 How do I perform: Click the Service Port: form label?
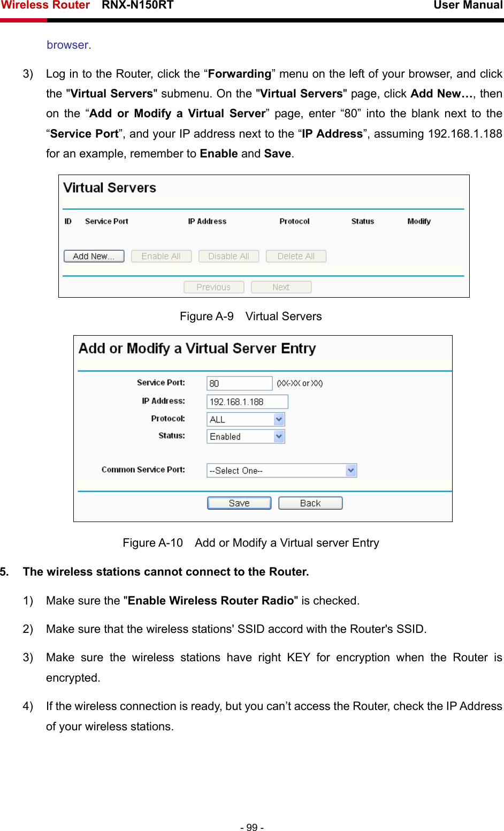(x=161, y=382)
